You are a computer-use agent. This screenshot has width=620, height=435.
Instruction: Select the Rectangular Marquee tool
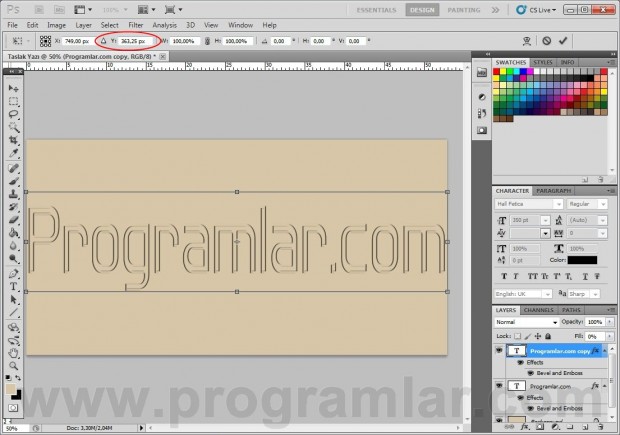pos(13,102)
